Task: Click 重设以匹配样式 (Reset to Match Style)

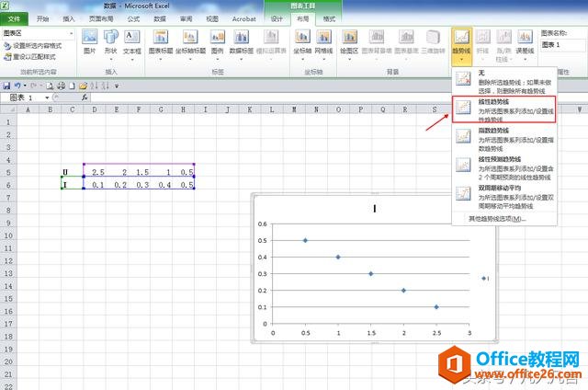Action: 30,57
